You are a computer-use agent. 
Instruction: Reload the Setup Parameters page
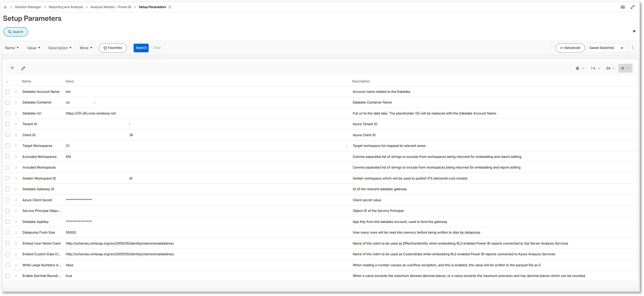tap(170, 7)
